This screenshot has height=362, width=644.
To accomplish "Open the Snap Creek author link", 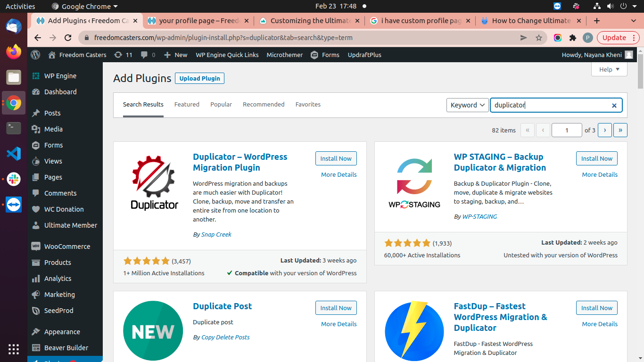I will (216, 234).
